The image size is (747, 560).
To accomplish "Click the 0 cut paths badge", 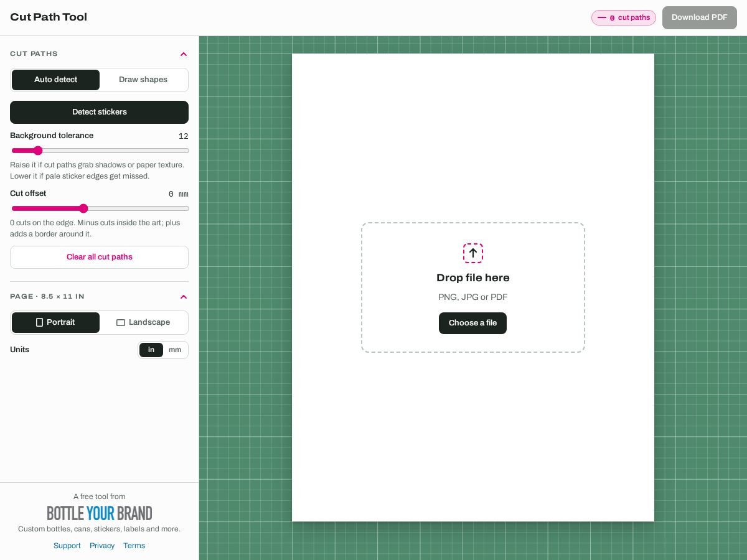I will [x=624, y=17].
